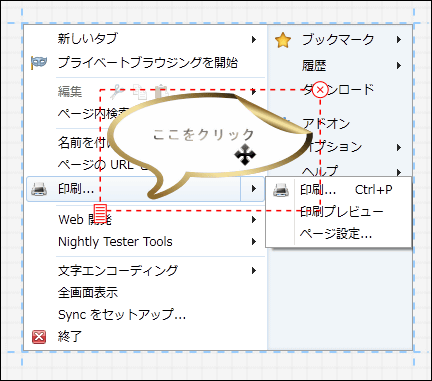The image size is (432, 381).
Task: Click the clipboard paste icon in the edit row
Action: 161,92
